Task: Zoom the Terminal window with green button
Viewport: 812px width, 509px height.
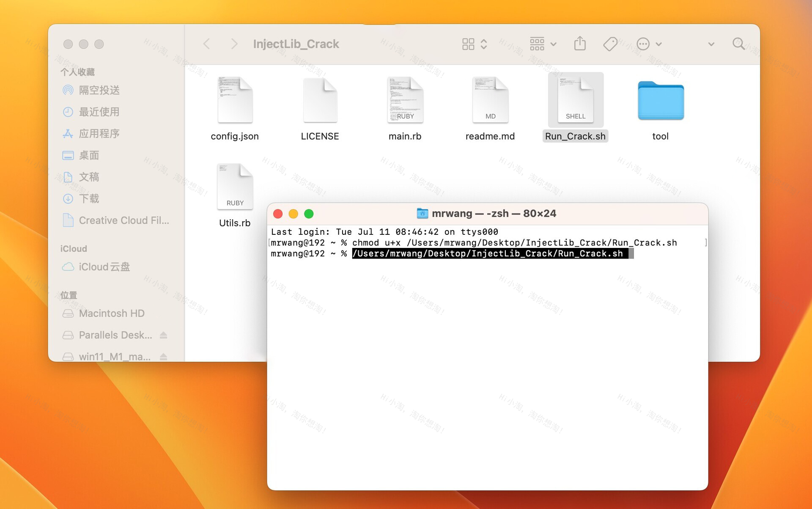Action: tap(309, 214)
